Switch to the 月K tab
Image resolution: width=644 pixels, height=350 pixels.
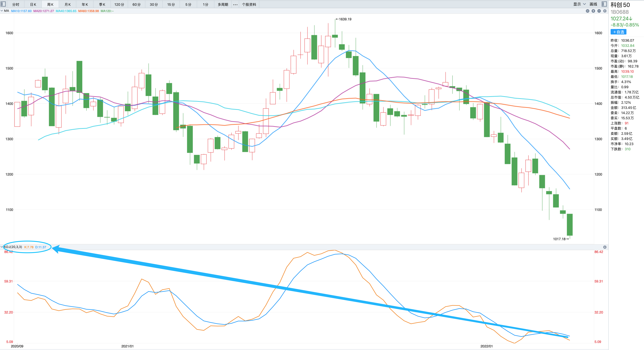tap(67, 4)
